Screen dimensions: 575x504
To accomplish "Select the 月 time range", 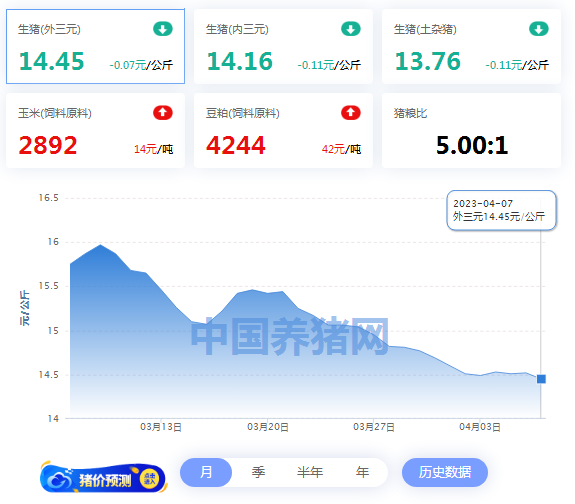I will [x=206, y=472].
